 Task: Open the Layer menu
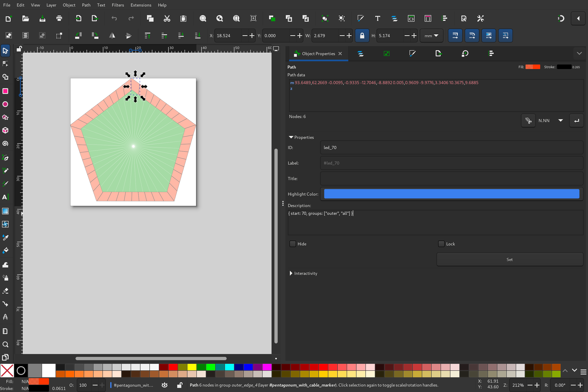point(51,5)
